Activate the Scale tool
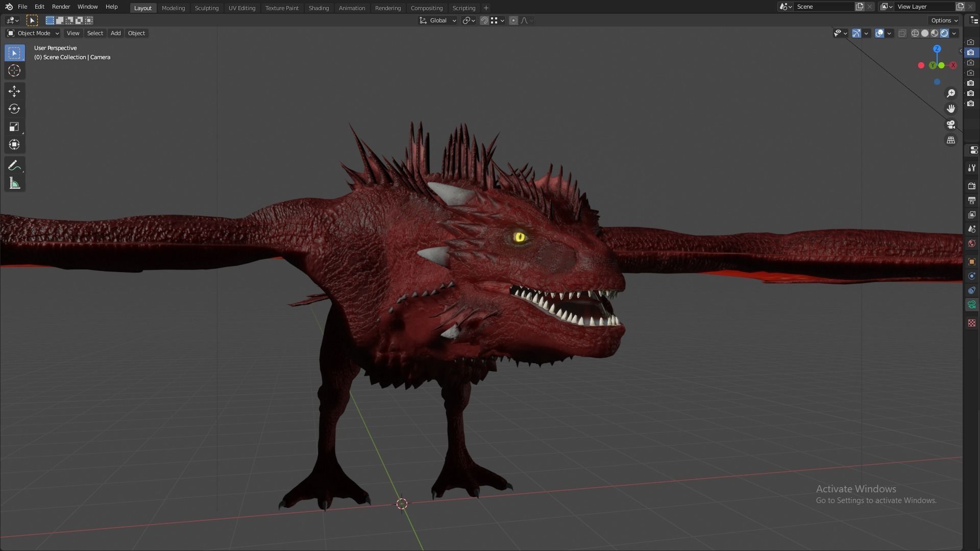 pyautogui.click(x=14, y=127)
